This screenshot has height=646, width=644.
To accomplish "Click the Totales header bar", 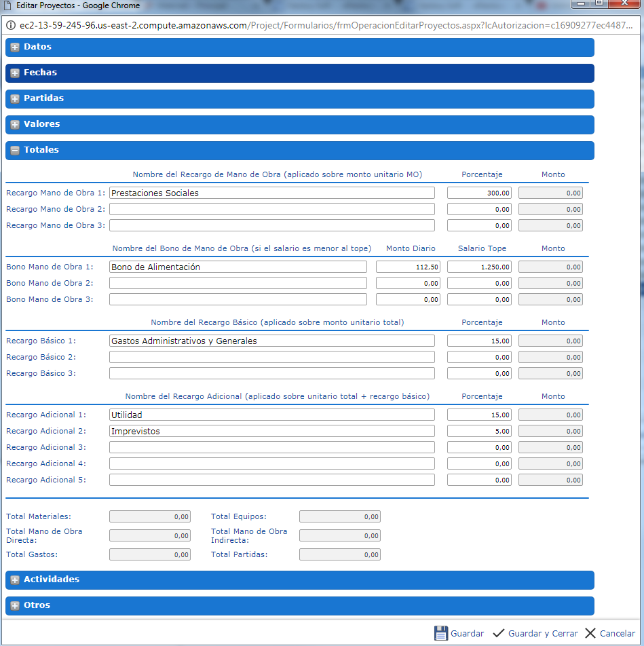I will (x=300, y=151).
